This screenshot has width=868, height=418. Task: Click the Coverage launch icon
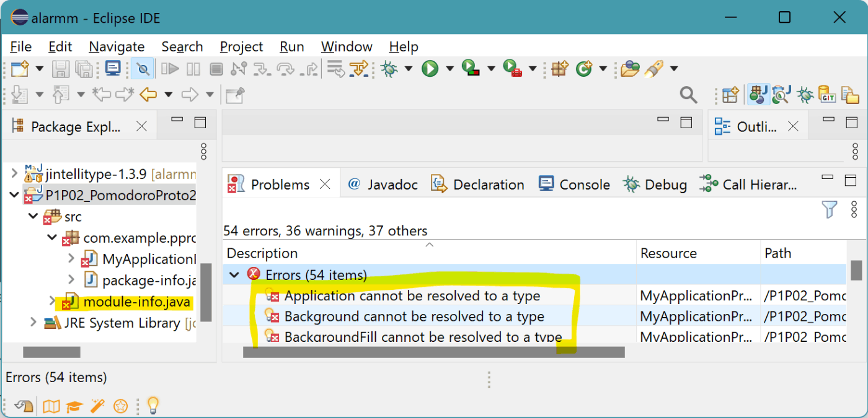[472, 68]
